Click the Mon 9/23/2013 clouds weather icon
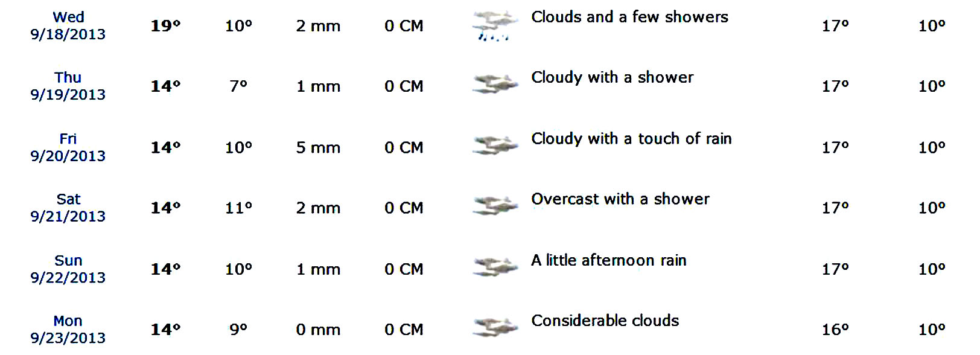This screenshot has height=355, width=980. 495,327
